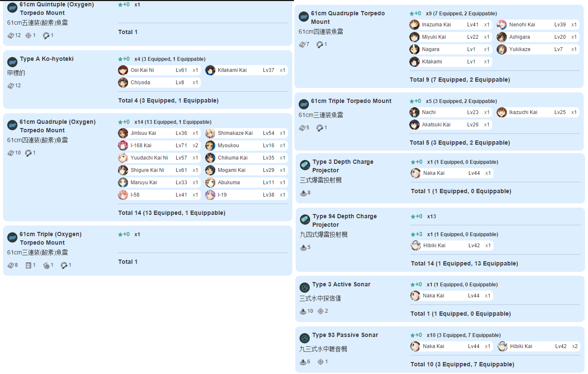Image resolution: width=588 pixels, height=374 pixels.
Task: Click the Japanese name "九三式水中聴音機"
Action: point(323,349)
